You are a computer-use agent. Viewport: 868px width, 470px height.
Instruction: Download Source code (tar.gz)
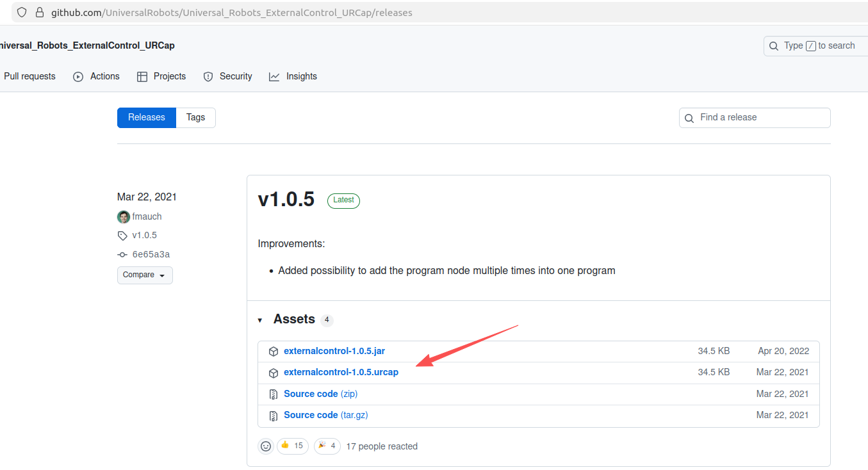tap(326, 415)
